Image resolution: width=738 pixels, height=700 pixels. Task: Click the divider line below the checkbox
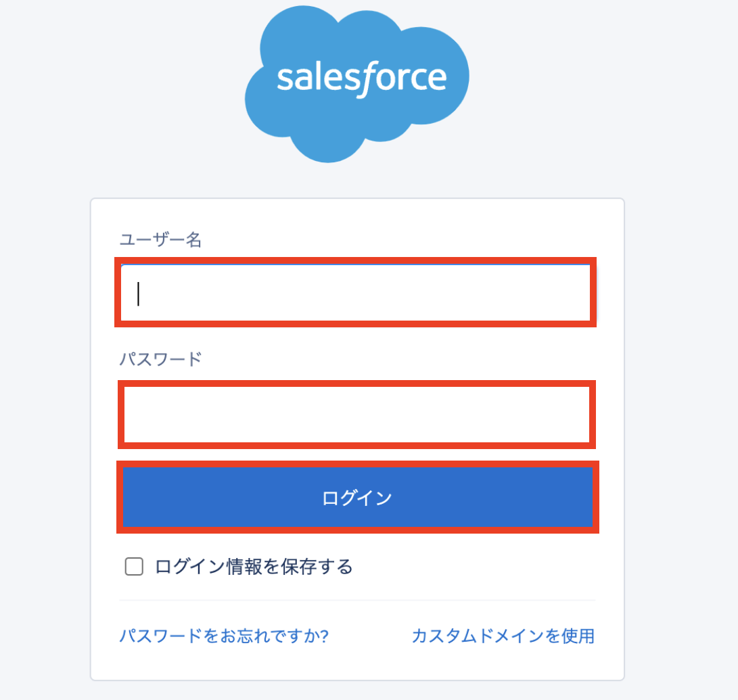pos(356,600)
